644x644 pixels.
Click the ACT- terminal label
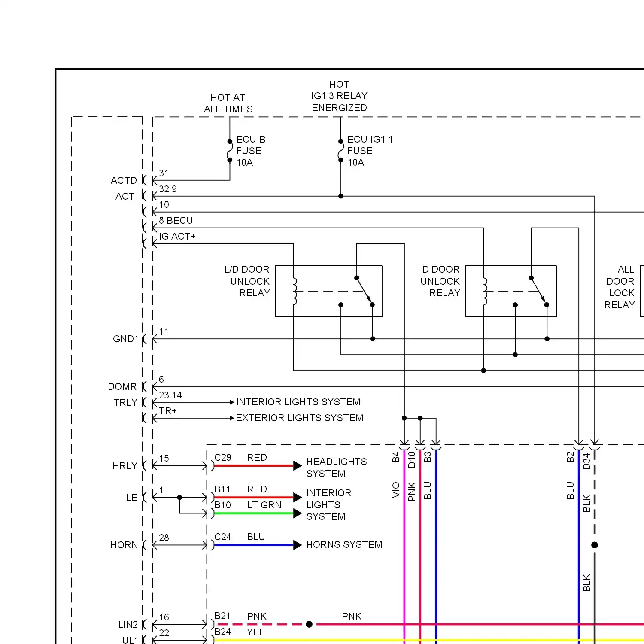126,196
